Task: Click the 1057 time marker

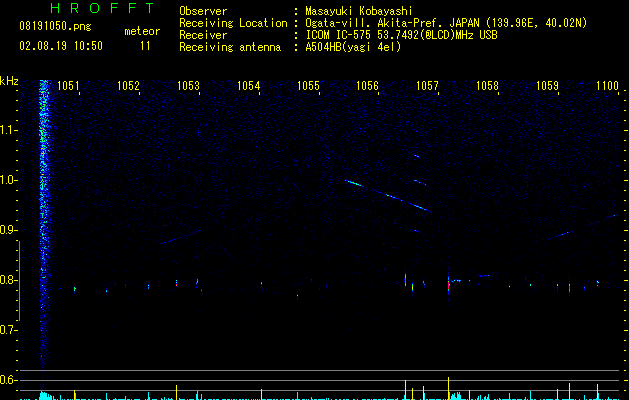Action: pyautogui.click(x=427, y=86)
